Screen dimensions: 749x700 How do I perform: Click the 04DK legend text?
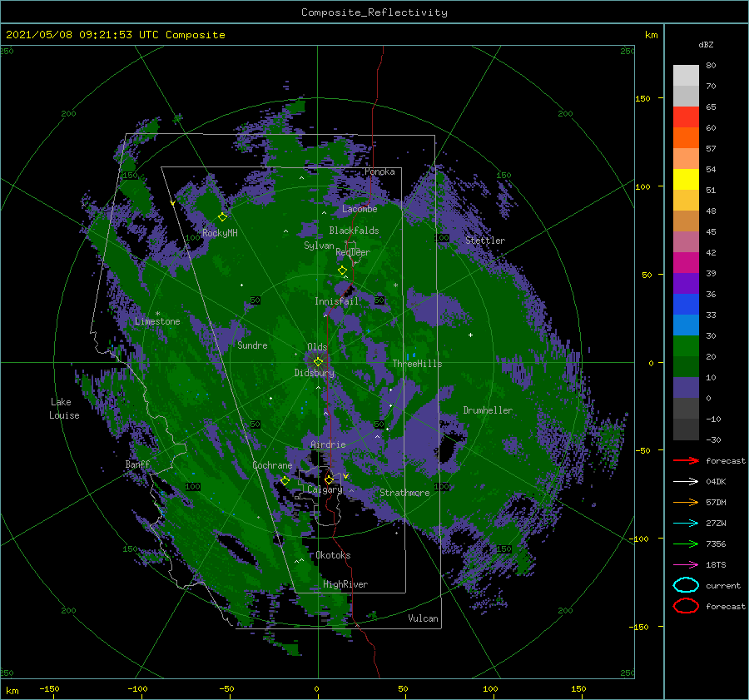(x=716, y=482)
